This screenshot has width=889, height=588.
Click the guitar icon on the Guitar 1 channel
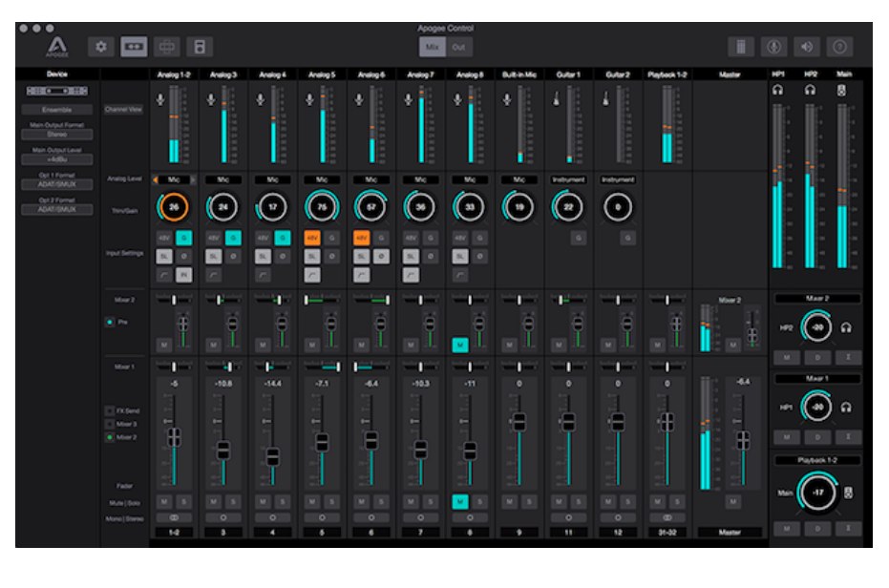pos(556,97)
